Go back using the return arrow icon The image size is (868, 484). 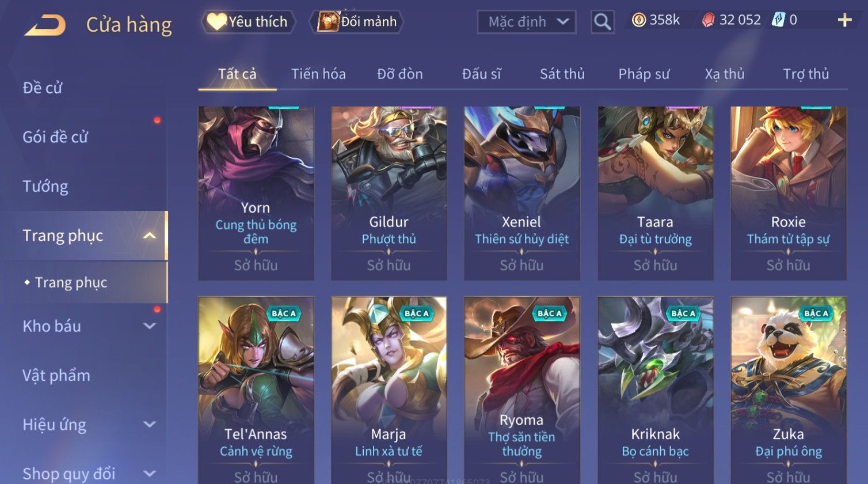click(x=45, y=25)
